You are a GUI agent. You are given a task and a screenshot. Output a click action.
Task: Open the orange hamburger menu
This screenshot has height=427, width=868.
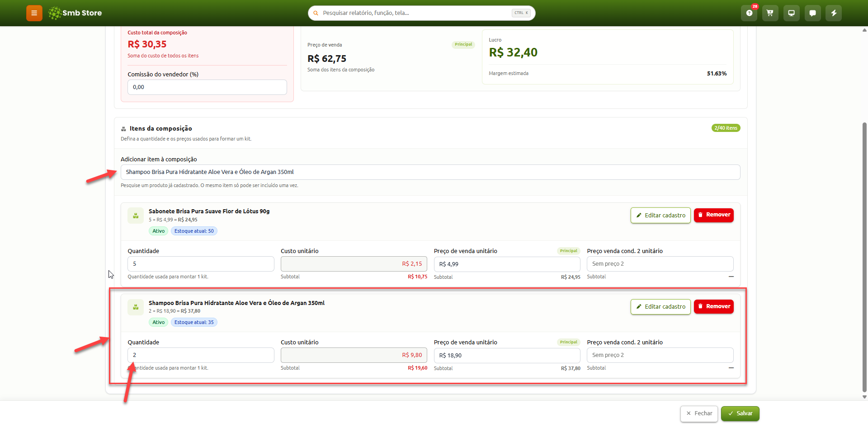[34, 13]
